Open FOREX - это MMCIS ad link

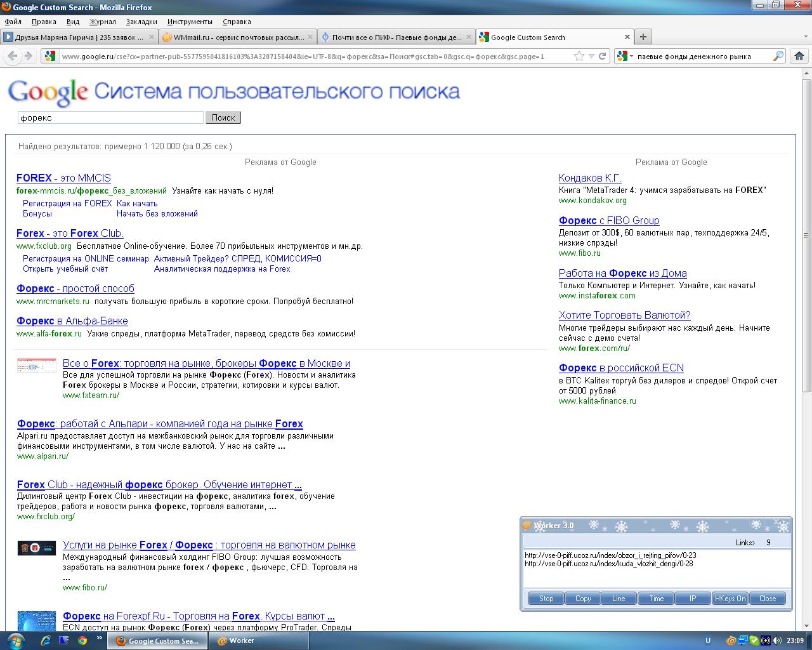(63, 178)
